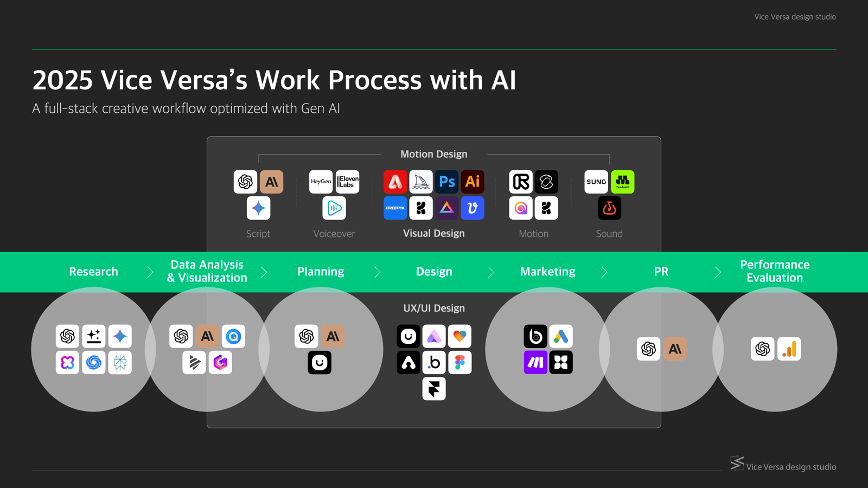Viewport: 868px width, 488px height.
Task: Select the Research step in green bar
Action: click(x=93, y=272)
